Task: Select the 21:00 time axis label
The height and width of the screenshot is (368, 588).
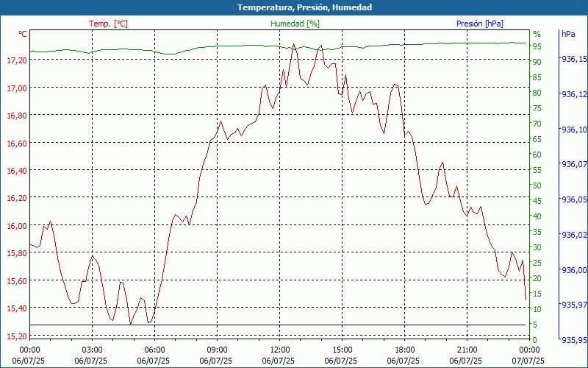Action: point(467,350)
